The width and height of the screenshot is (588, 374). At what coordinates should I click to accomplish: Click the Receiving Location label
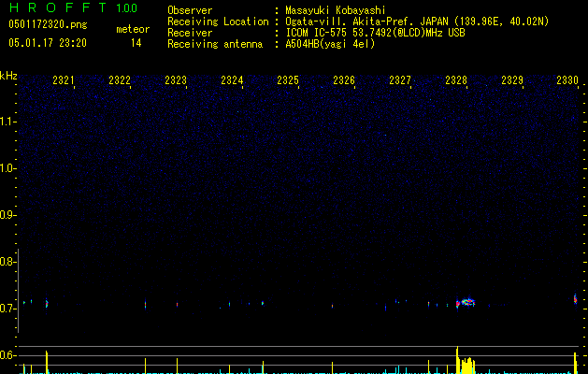218,22
